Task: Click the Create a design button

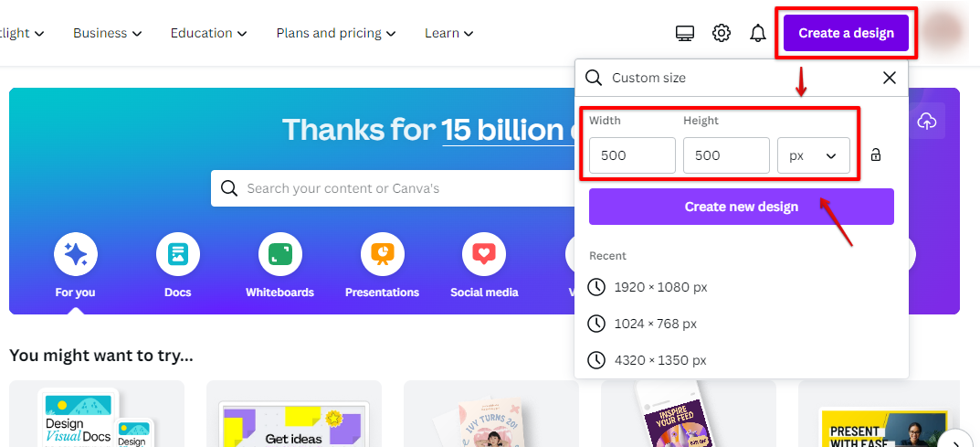Action: coord(846,33)
